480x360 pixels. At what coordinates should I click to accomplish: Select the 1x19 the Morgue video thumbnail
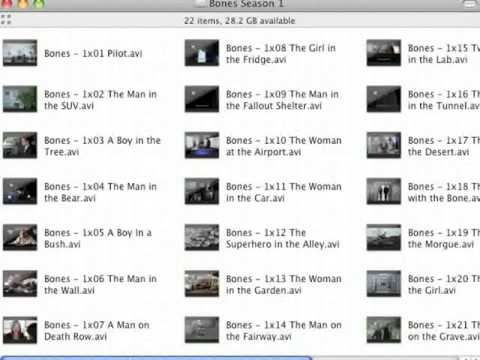click(384, 237)
